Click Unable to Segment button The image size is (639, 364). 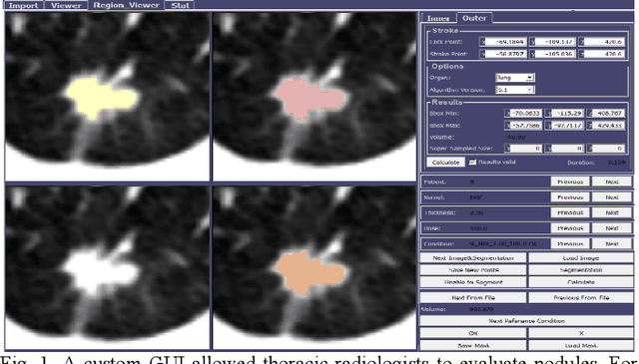[x=473, y=282]
